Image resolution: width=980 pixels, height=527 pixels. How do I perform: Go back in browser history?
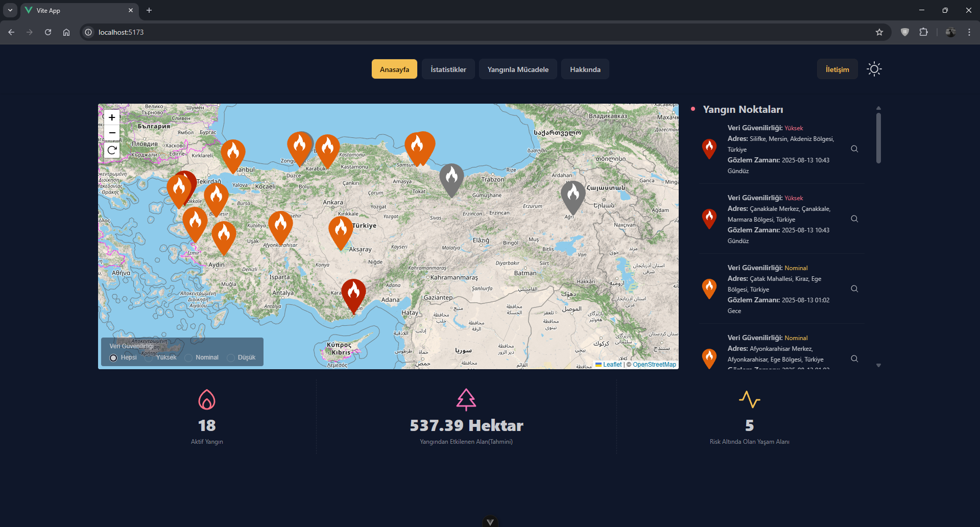click(x=11, y=32)
